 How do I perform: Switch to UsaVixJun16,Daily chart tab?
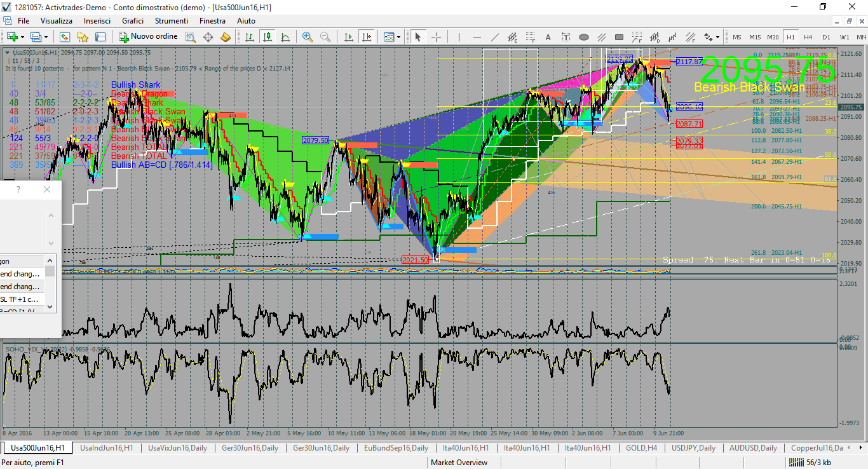click(x=177, y=448)
